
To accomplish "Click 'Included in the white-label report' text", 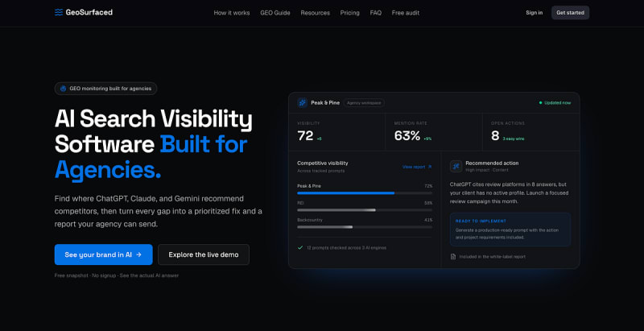I will (x=492, y=257).
